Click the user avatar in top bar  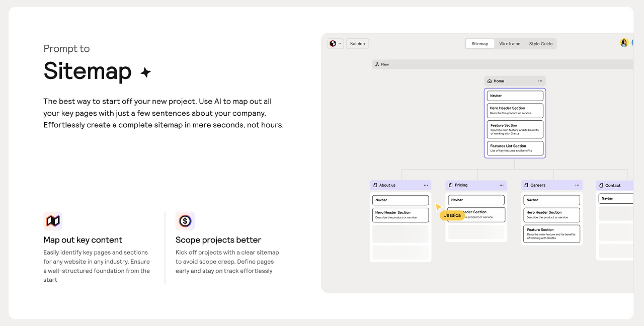click(x=624, y=43)
